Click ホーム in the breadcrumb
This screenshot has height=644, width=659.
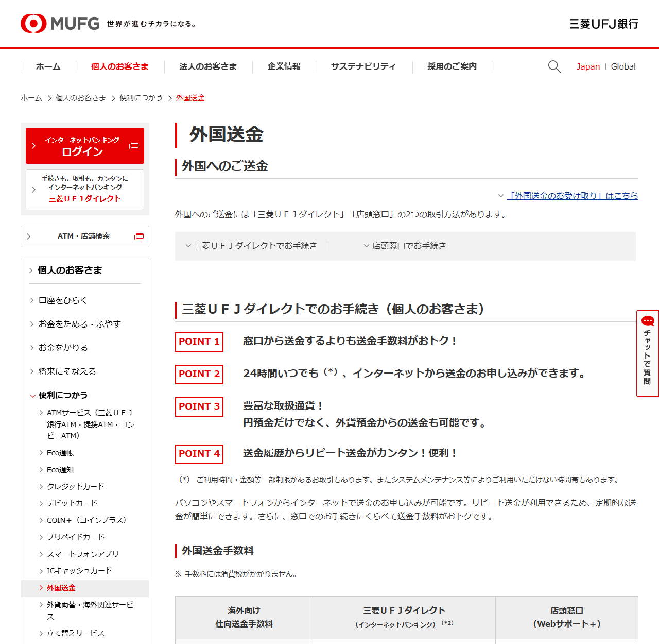coord(31,98)
